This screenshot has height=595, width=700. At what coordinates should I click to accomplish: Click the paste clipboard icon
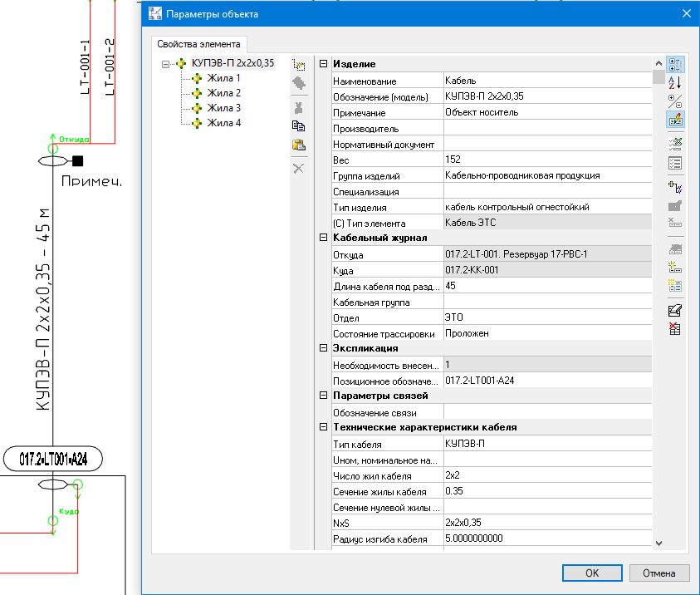[x=299, y=146]
